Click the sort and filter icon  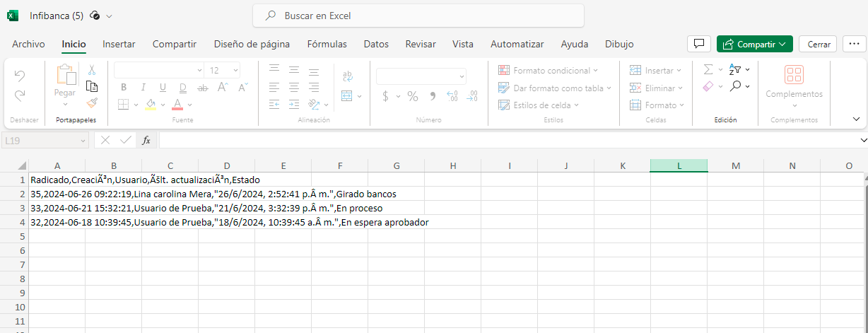coord(735,69)
